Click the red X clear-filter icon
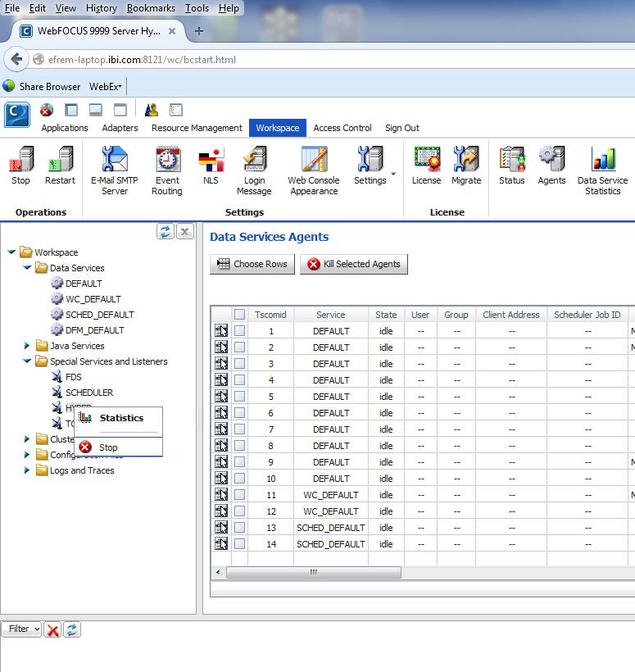The image size is (635, 672). 53,630
